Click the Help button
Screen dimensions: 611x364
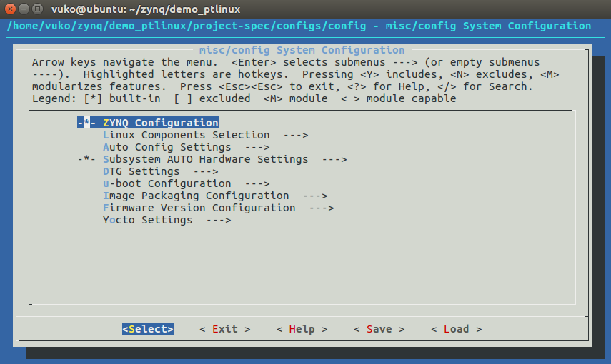click(302, 329)
